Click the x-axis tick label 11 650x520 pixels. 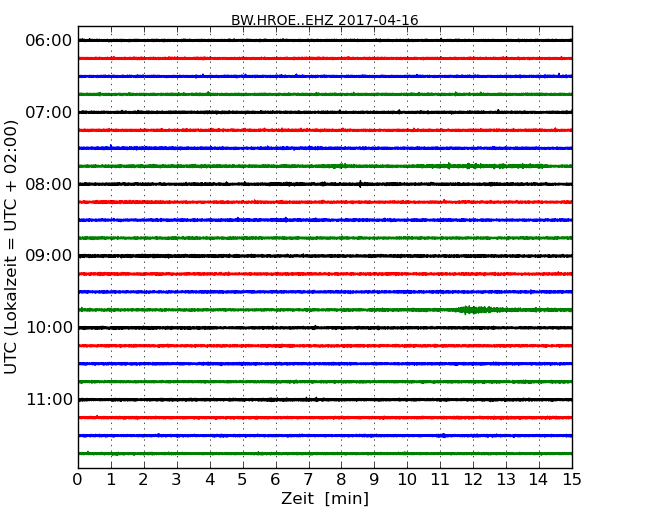pos(440,480)
